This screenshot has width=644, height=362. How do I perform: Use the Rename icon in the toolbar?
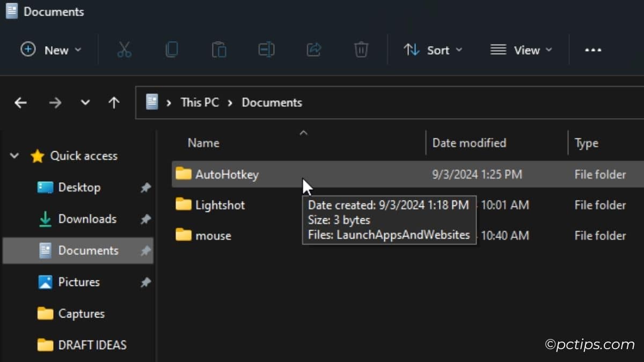point(266,49)
